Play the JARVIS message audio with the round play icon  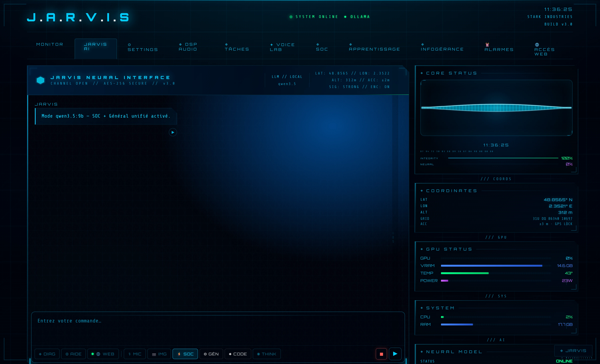tap(173, 132)
